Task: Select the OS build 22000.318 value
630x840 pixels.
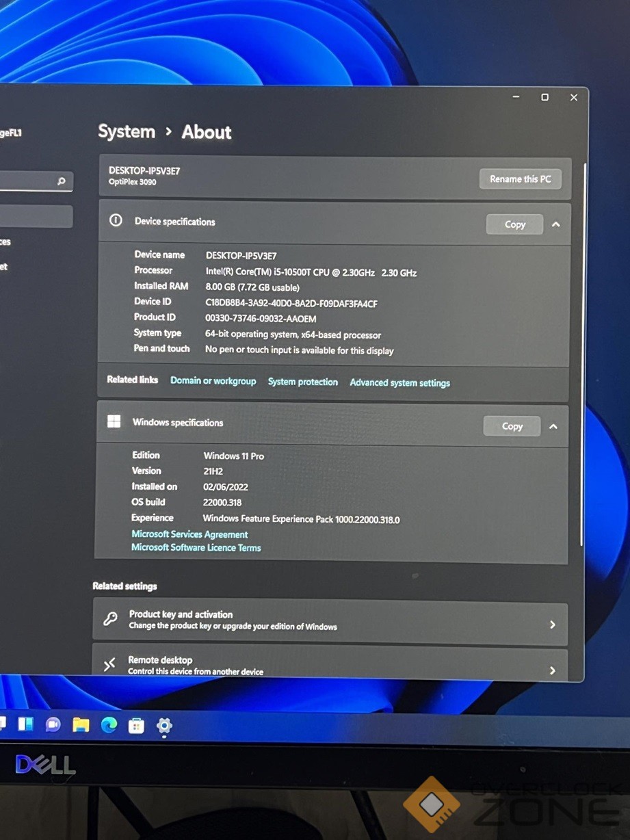Action: [222, 503]
